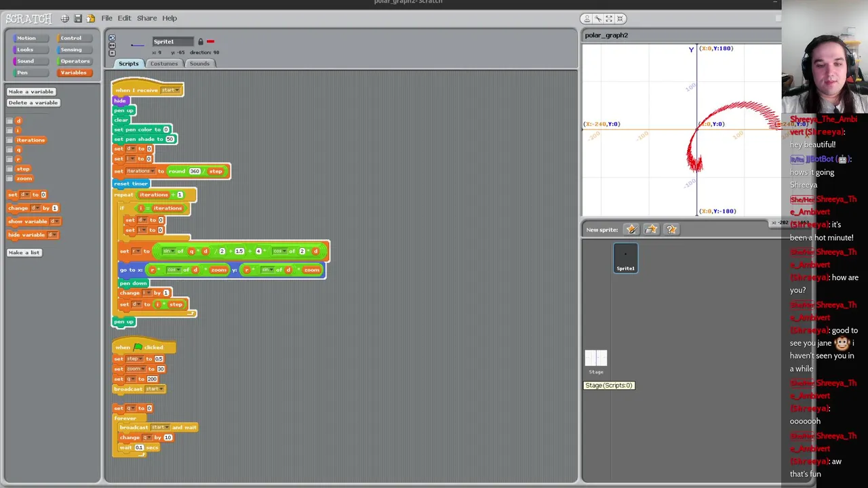Click the 'Make a list' button
Viewport: 868px width, 488px height.
coord(24,252)
